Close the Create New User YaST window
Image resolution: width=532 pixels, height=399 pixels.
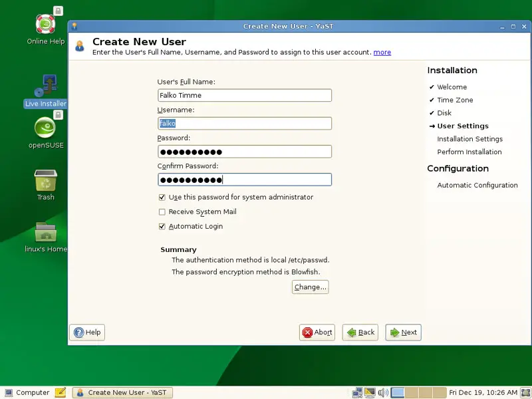[524, 27]
